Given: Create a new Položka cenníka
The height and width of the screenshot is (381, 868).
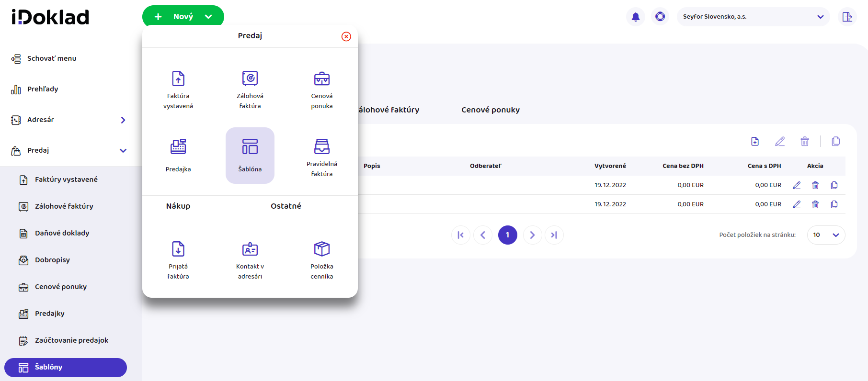Looking at the screenshot, I should [x=321, y=260].
